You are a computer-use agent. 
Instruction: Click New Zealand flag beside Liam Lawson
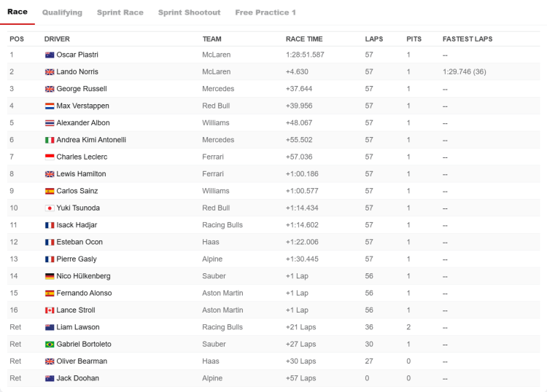(50, 327)
